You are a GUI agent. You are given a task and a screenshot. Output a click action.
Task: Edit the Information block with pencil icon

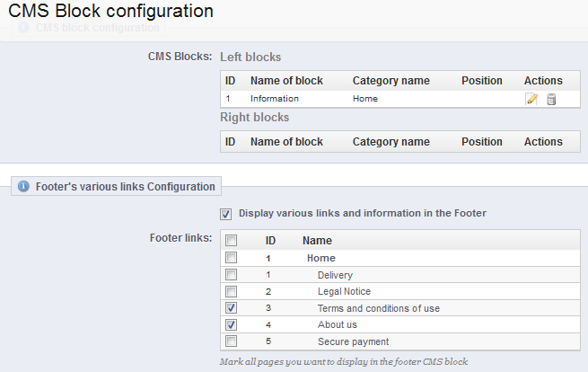(x=531, y=99)
